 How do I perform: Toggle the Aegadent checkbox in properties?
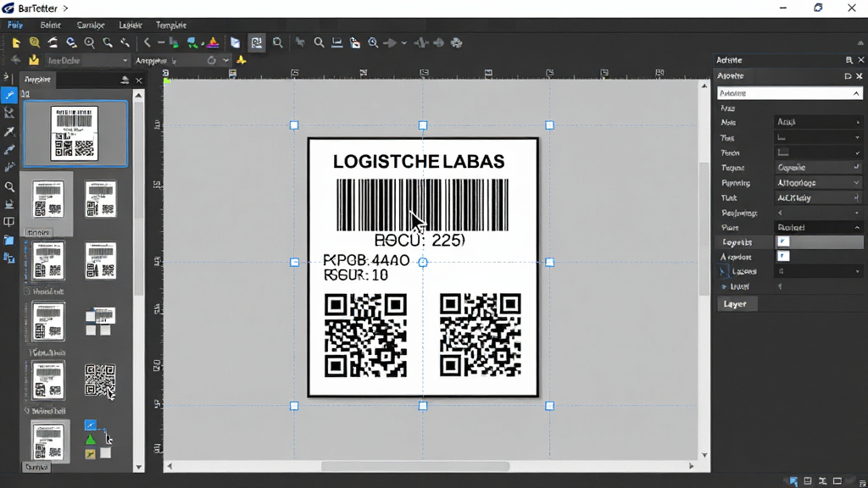point(783,256)
